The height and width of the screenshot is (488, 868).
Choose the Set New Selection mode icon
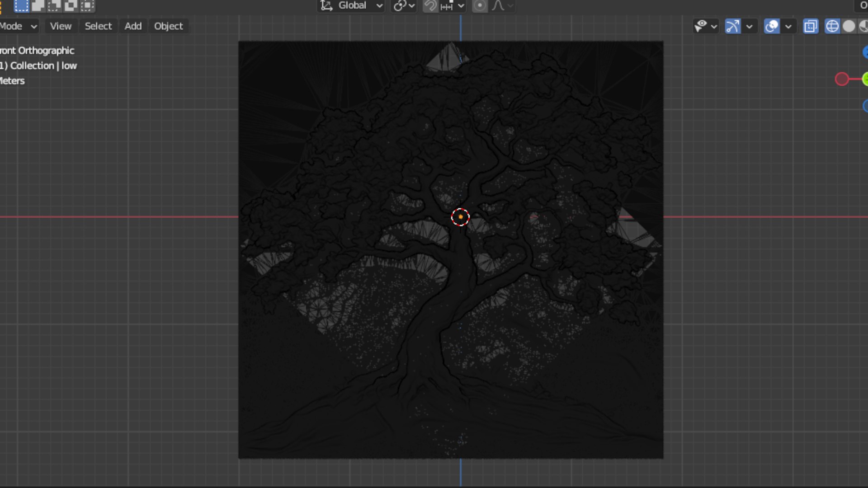[21, 5]
